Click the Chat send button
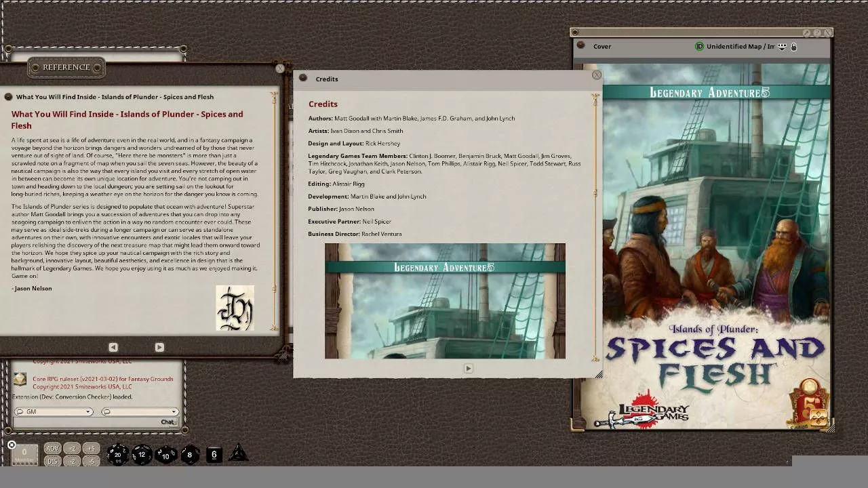Viewport: 868px width, 488px height. [x=168, y=422]
